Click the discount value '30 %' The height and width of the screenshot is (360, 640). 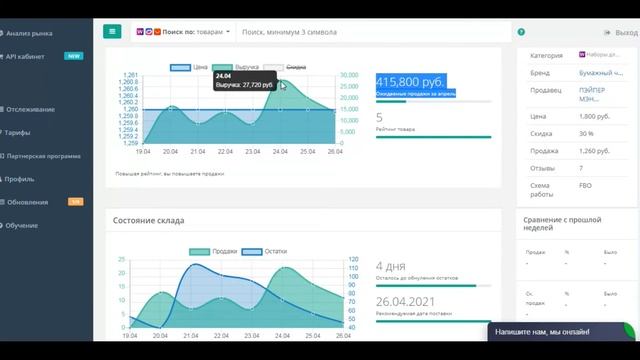[586, 133]
